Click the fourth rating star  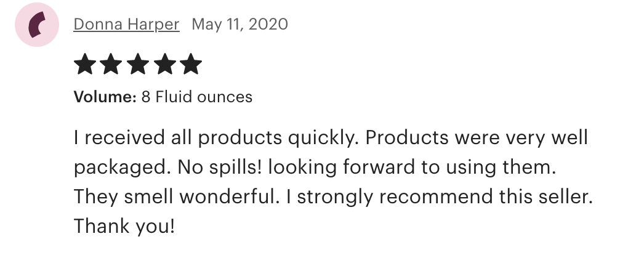point(164,64)
